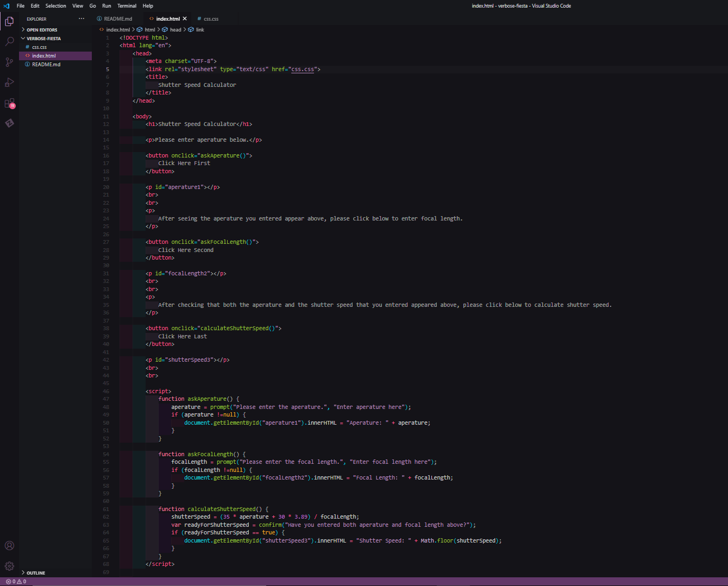Close the index.html editor tab

point(185,18)
